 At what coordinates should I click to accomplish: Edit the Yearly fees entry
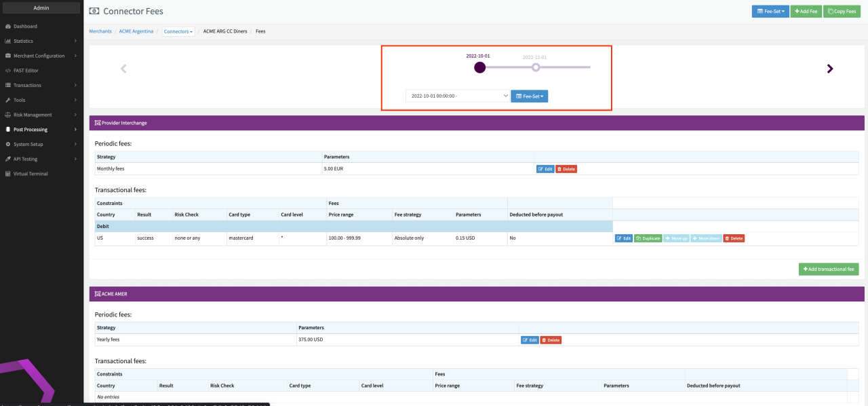(530, 340)
